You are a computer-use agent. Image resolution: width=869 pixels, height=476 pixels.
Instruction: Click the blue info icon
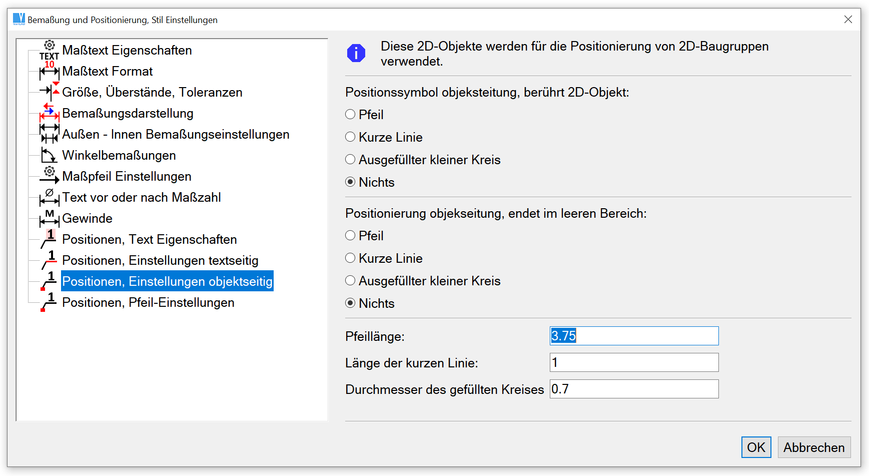(355, 54)
